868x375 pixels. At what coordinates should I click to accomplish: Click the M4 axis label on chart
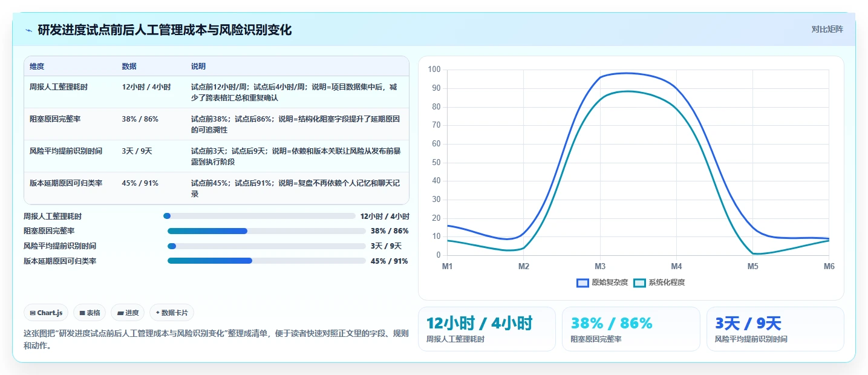pos(676,266)
